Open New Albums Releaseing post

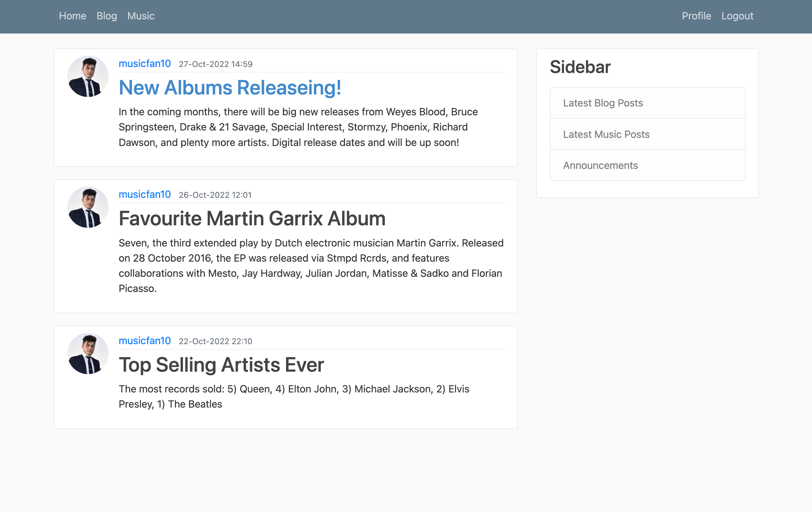[230, 87]
